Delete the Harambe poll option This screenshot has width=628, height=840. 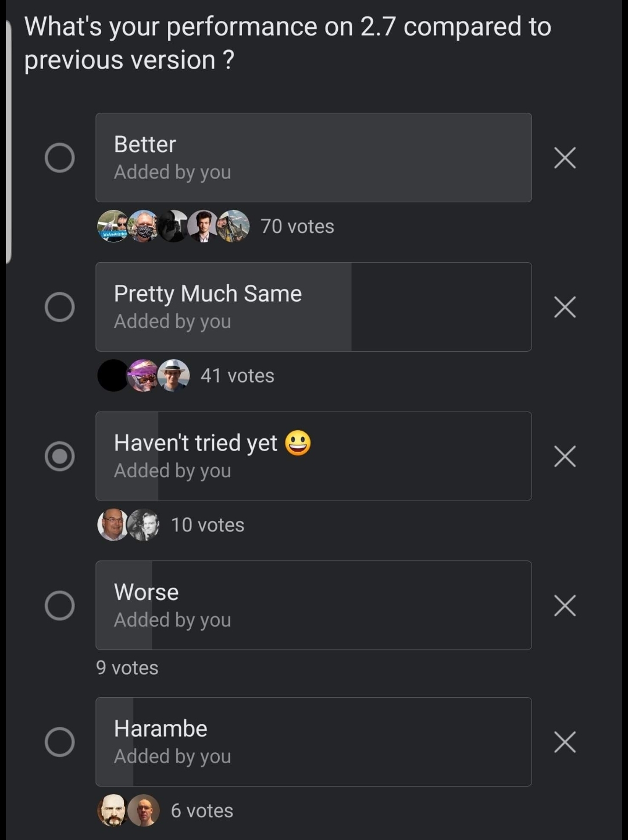(x=565, y=742)
